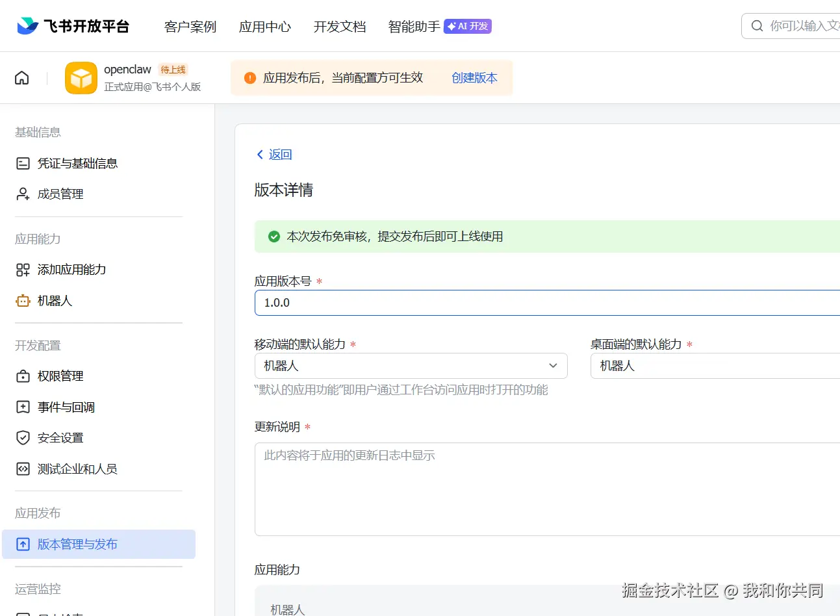Expand the 桌面端的默认能力 selector

click(715, 366)
